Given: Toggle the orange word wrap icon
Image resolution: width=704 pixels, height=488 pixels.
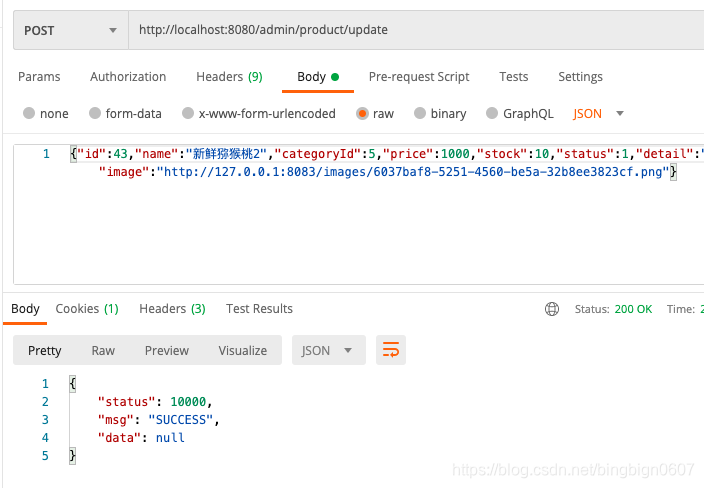Looking at the screenshot, I should coord(391,350).
